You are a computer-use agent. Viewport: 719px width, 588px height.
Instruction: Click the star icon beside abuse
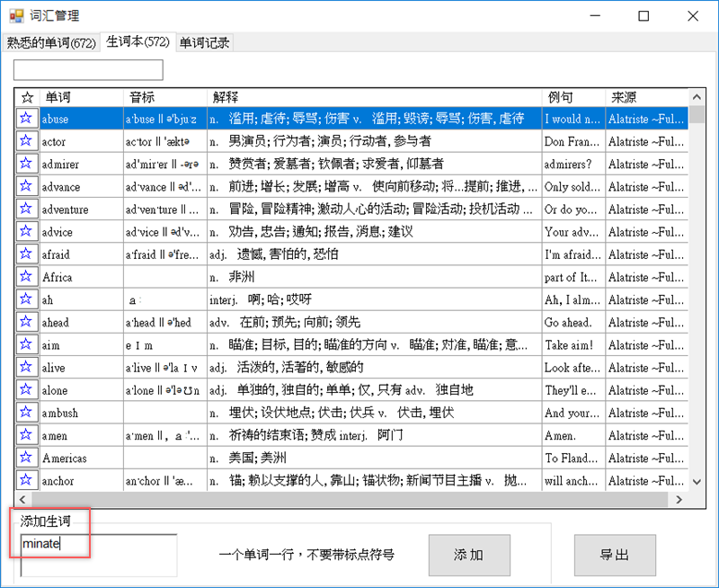click(27, 119)
